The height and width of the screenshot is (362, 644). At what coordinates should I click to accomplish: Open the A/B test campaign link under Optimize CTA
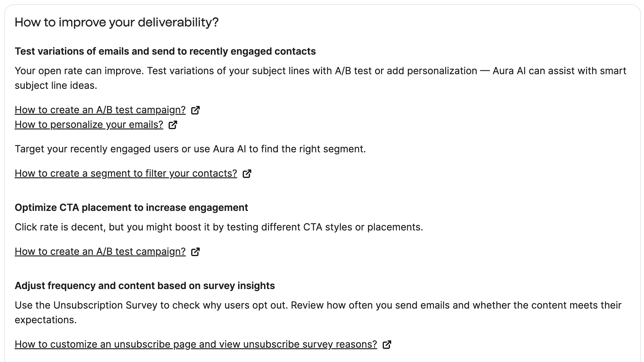(x=100, y=252)
